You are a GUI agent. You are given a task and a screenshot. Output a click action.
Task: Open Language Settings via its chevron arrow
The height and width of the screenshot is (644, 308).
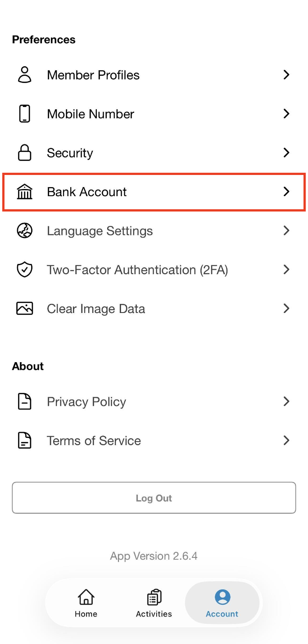click(286, 230)
